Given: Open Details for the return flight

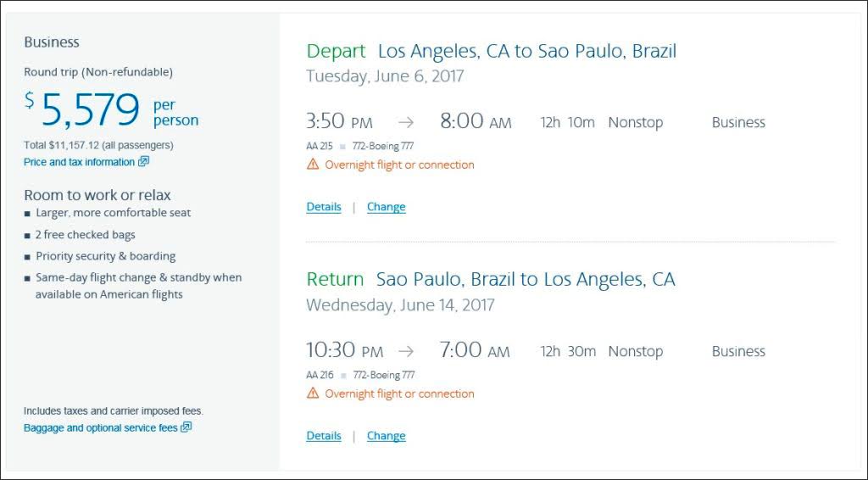Looking at the screenshot, I should coord(324,436).
